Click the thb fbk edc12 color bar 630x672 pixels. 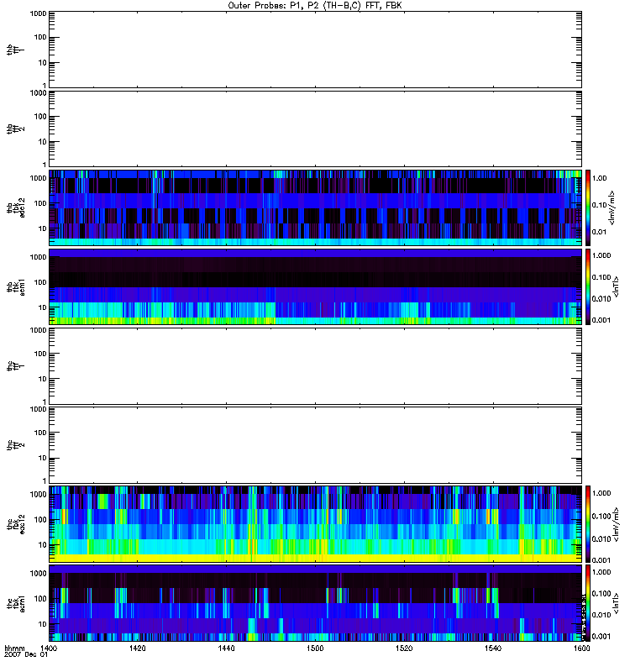coord(589,207)
